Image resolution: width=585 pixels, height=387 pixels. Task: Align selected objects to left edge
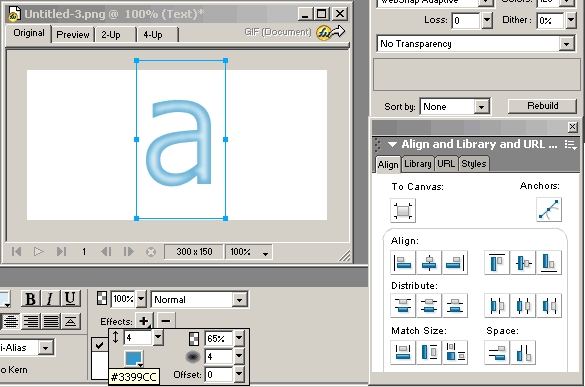click(403, 263)
